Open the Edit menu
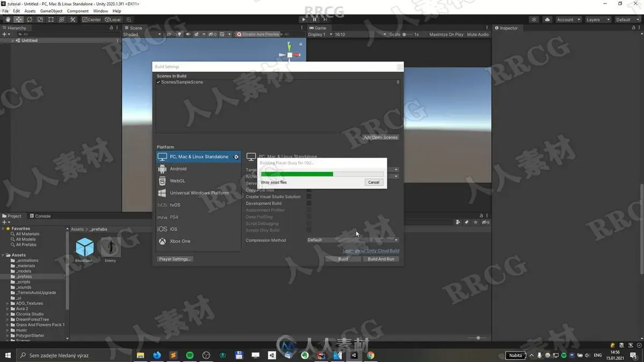This screenshot has height=362, width=644. point(17,11)
